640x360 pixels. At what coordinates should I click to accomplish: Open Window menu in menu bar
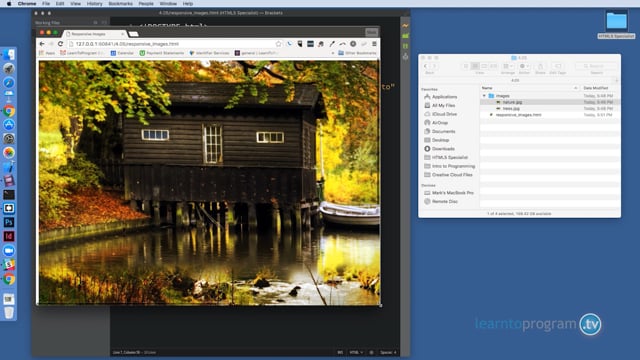click(x=168, y=3)
